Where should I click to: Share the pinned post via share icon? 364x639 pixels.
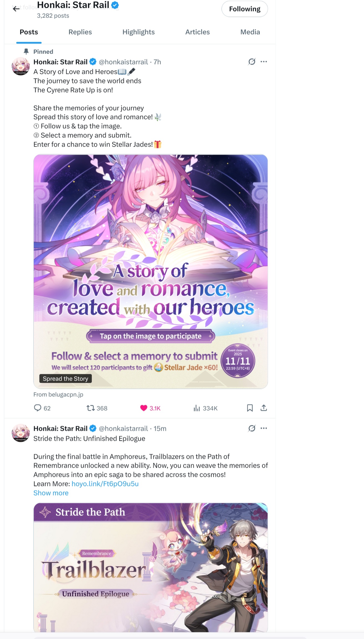coord(264,408)
